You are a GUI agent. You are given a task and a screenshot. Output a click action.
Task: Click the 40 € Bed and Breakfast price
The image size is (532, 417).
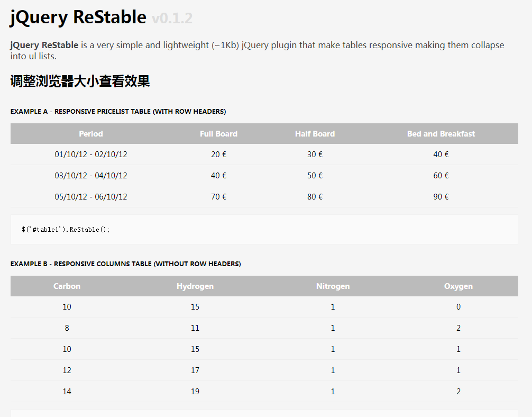[x=441, y=155]
